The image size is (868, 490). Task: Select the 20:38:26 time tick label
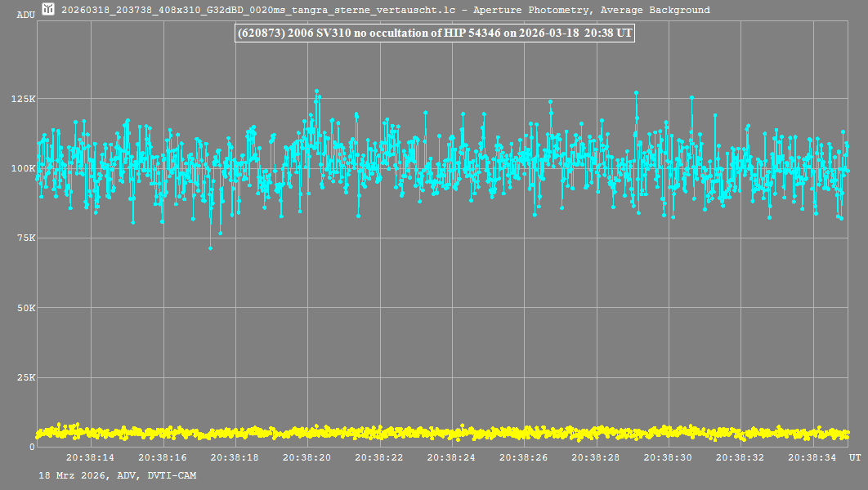point(524,458)
